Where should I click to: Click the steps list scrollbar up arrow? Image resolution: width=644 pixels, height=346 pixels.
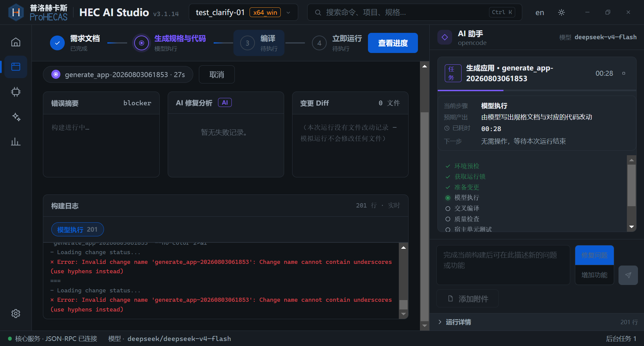[632, 160]
